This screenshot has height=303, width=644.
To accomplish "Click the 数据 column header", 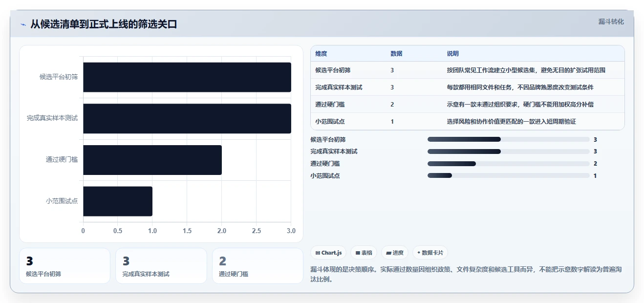I will pyautogui.click(x=396, y=54).
